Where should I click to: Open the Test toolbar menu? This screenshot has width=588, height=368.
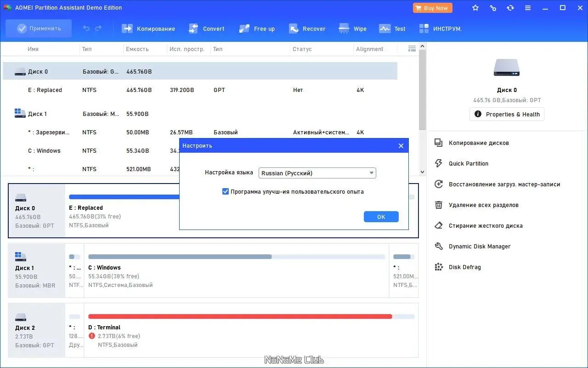pyautogui.click(x=392, y=29)
